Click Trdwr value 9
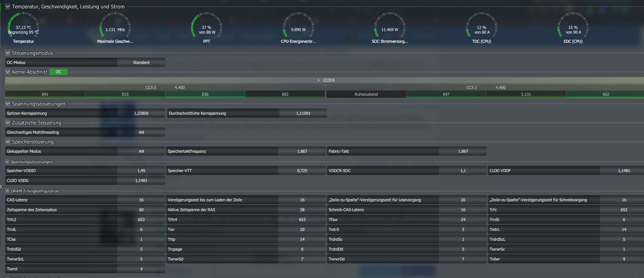Screen dimensions: 644x278 point(622,259)
